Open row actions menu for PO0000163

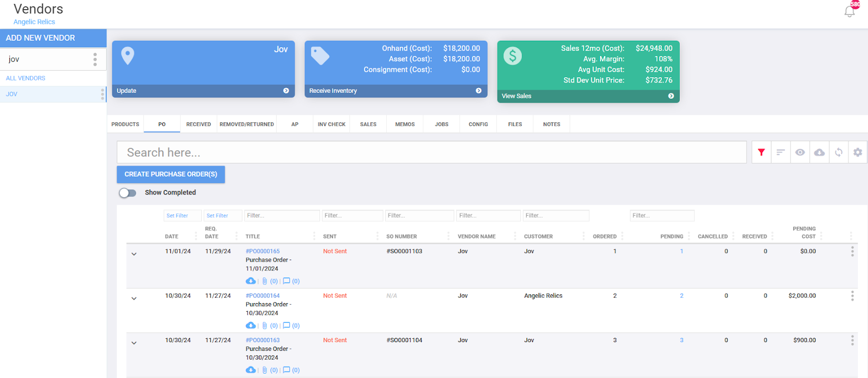pyautogui.click(x=852, y=340)
